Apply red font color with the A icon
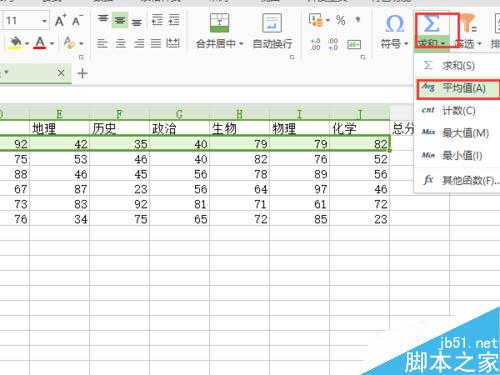Screen dimensions: 500x375 (40, 43)
